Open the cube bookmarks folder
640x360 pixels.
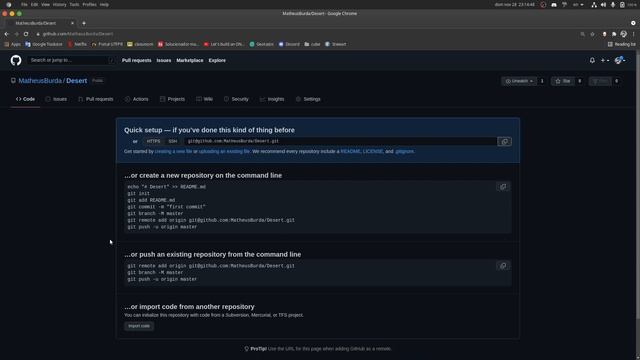pos(312,44)
